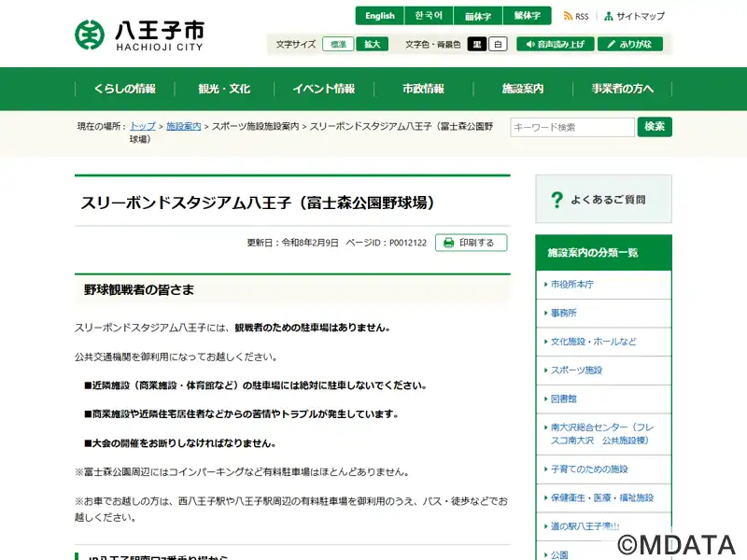Open the よくあるご質問 question mark banner

[x=603, y=199]
